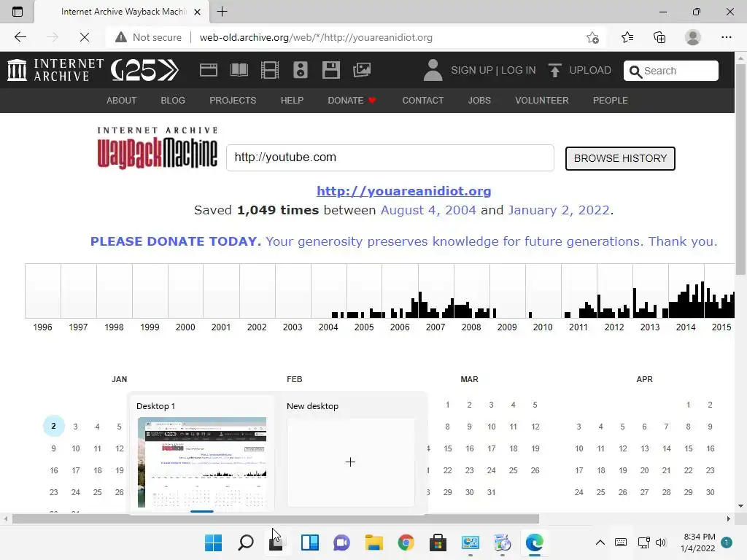The image size is (747, 560).
Task: Add this page to favorites star-plus icon
Action: click(592, 37)
